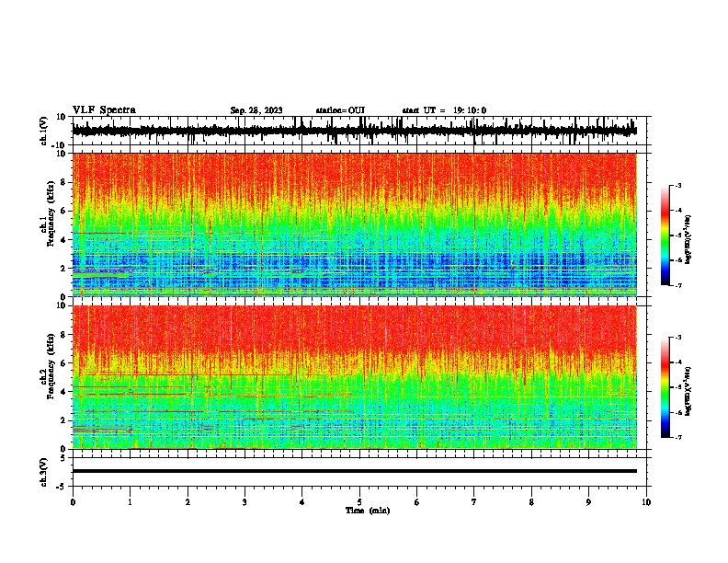Screen dimensions: 728x563
Task: Click the ch.2 color scale bar
Action: [x=665, y=387]
